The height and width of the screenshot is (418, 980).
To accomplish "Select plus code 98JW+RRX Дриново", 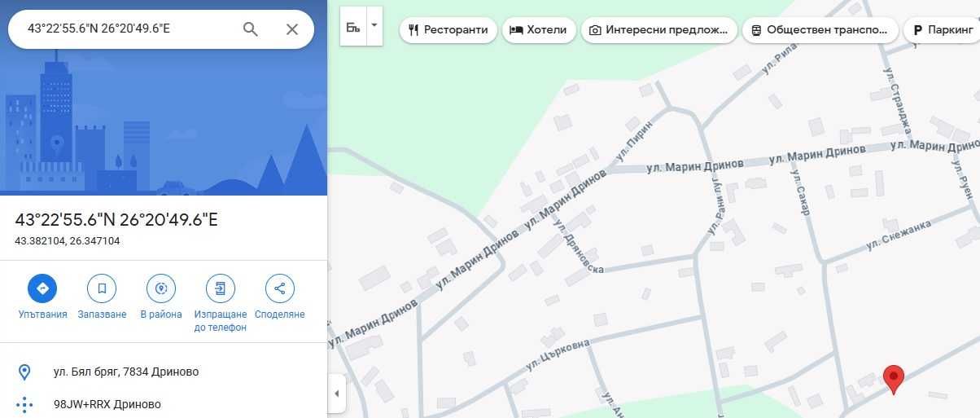I will click(107, 404).
